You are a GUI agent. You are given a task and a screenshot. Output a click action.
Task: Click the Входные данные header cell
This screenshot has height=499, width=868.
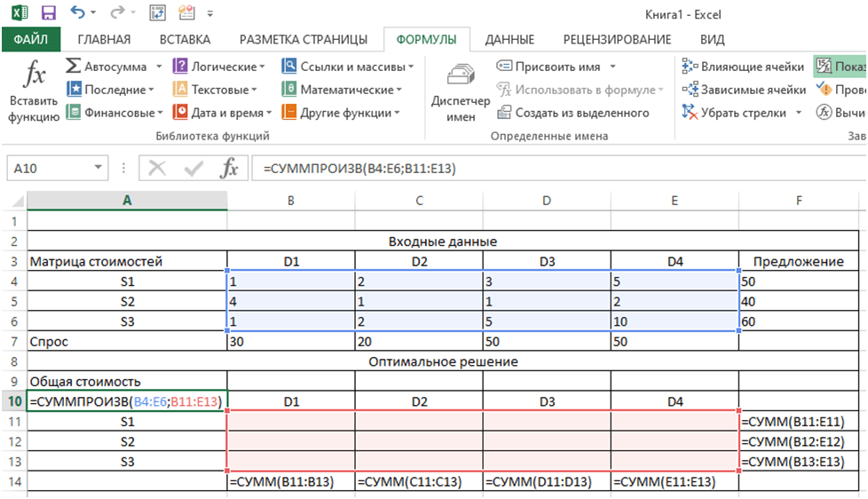(x=443, y=242)
